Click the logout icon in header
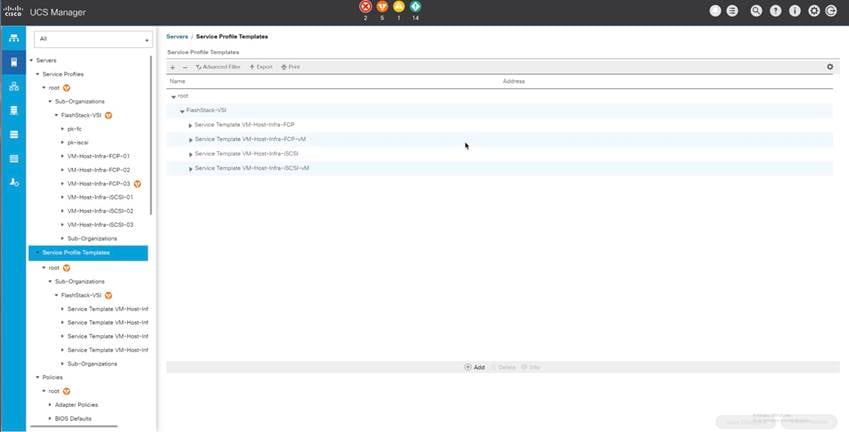The image size is (849, 432). tap(831, 11)
